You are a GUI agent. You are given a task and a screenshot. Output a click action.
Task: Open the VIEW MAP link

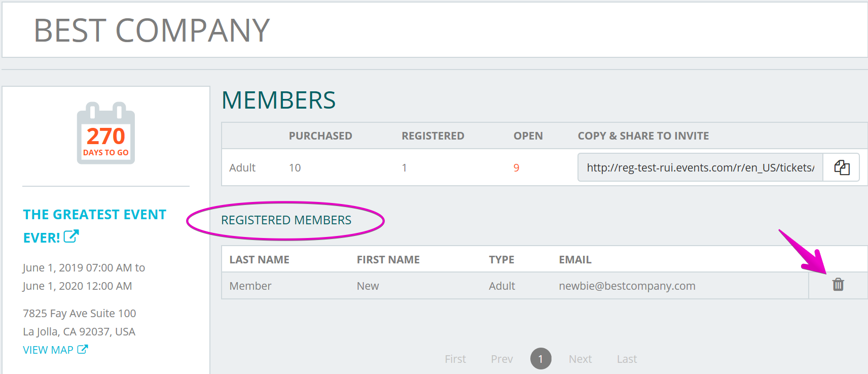pyautogui.click(x=48, y=350)
